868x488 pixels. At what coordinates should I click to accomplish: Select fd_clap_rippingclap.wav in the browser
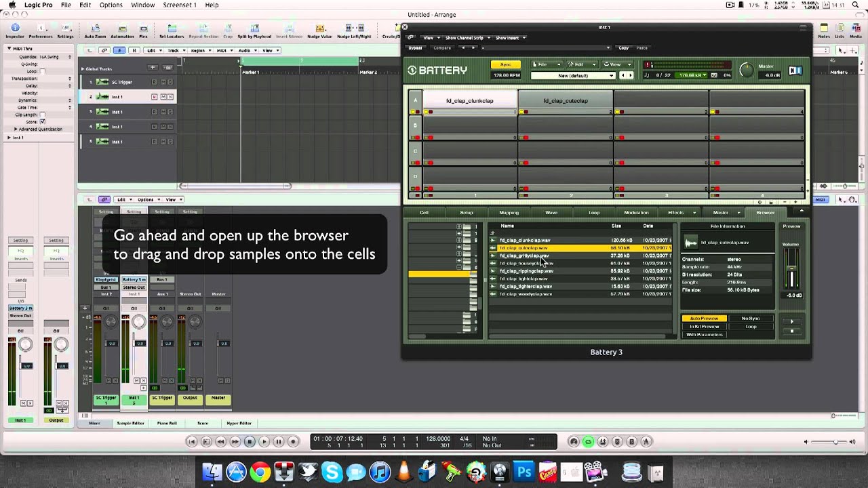tap(527, 271)
